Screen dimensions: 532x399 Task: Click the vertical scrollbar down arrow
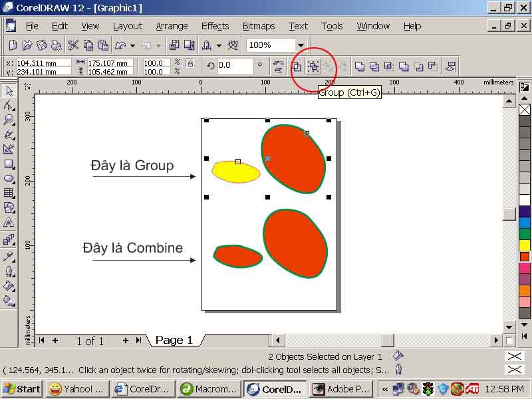(x=509, y=327)
